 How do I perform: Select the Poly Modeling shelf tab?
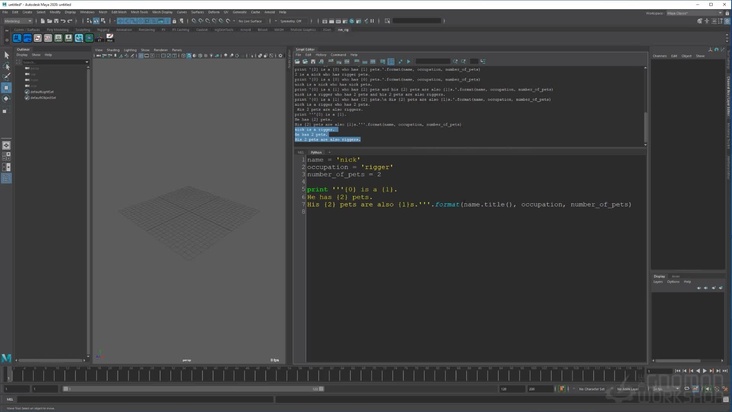tap(57, 29)
